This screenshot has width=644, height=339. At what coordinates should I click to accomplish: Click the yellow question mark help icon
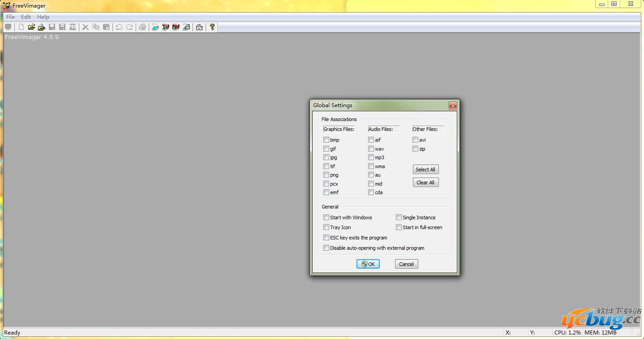(212, 27)
